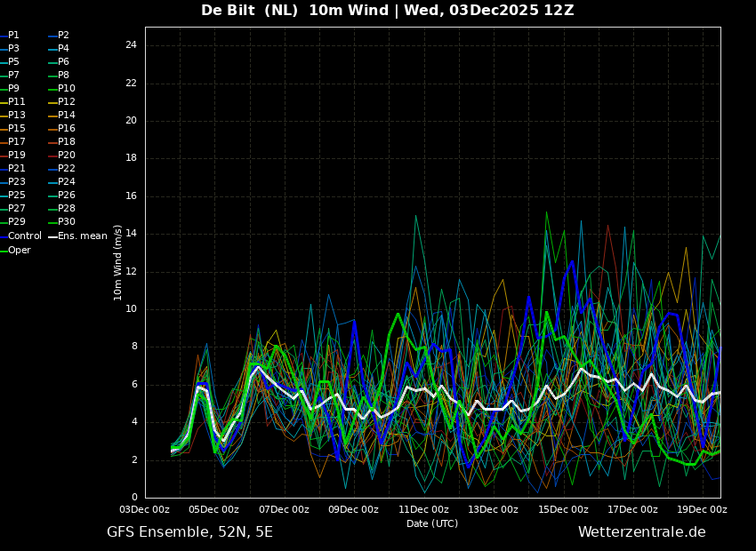
Task: Click the 15Dec 00z date tick
Action: point(563,509)
